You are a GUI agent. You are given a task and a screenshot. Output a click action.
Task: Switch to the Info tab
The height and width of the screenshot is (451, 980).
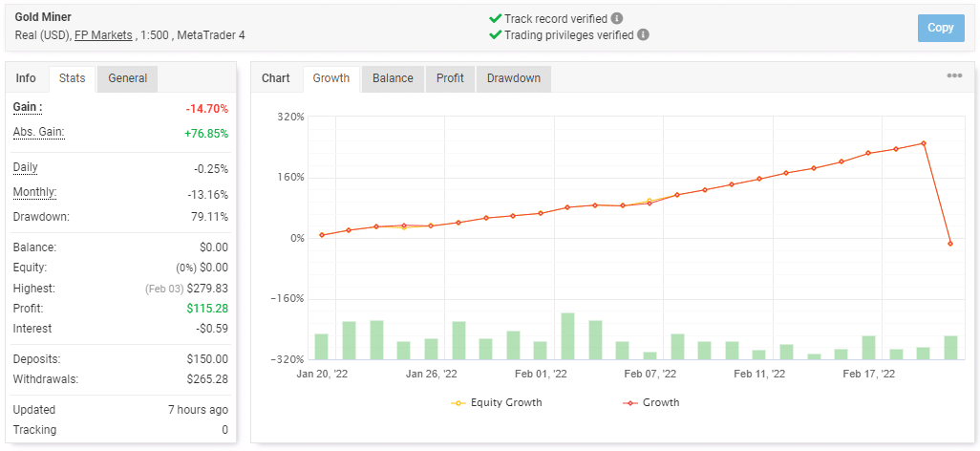click(26, 78)
